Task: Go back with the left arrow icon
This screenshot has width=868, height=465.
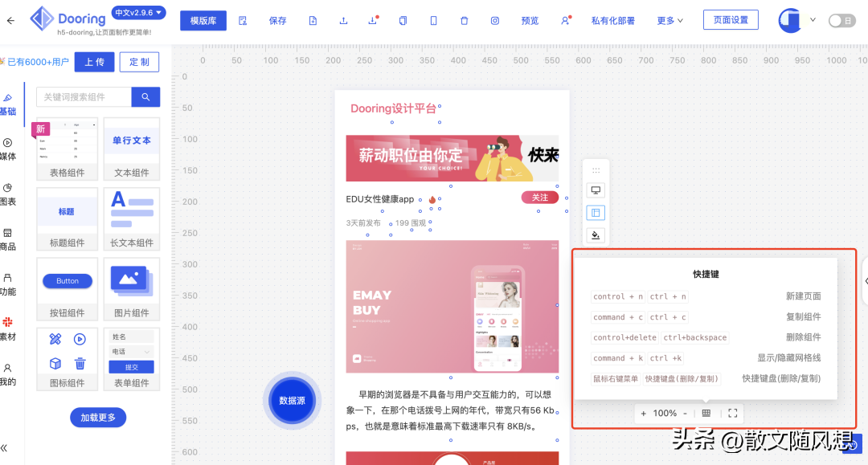Action: (10, 20)
